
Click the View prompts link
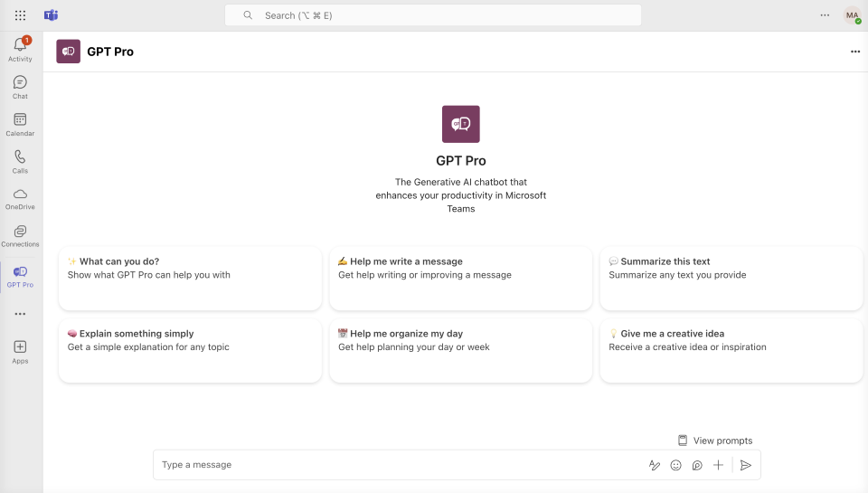714,441
